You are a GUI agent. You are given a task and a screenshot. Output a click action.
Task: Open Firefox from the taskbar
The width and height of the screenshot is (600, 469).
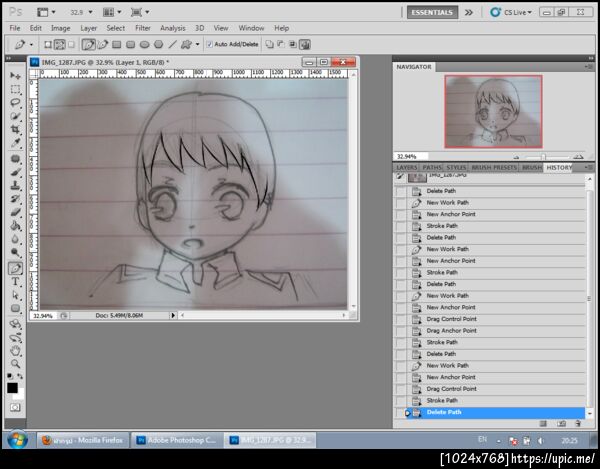82,440
